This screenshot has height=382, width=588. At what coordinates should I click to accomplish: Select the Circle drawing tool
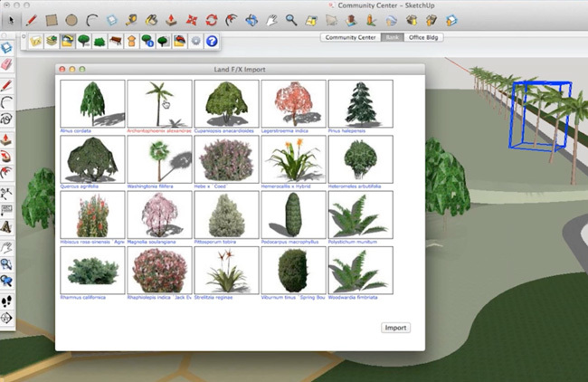click(x=71, y=18)
